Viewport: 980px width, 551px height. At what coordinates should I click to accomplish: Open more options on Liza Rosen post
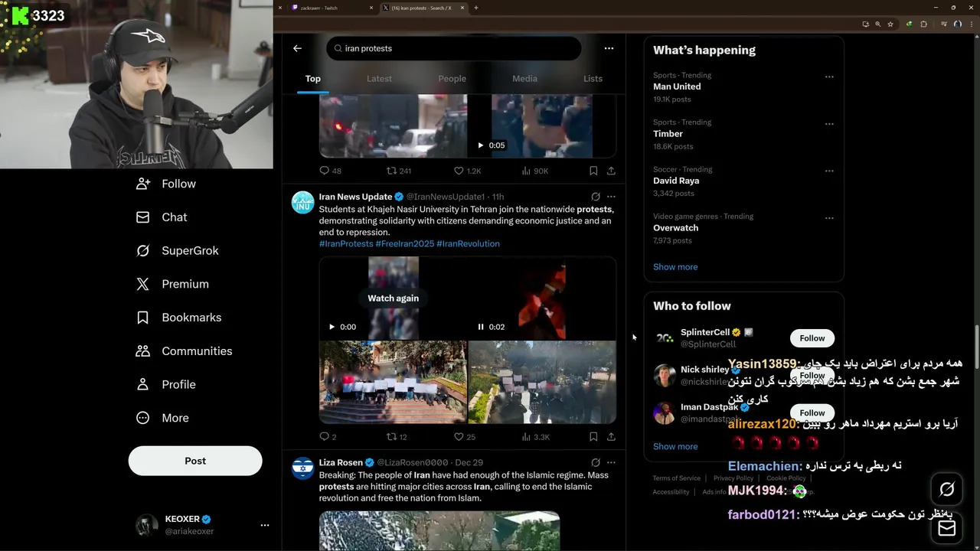[x=611, y=462]
